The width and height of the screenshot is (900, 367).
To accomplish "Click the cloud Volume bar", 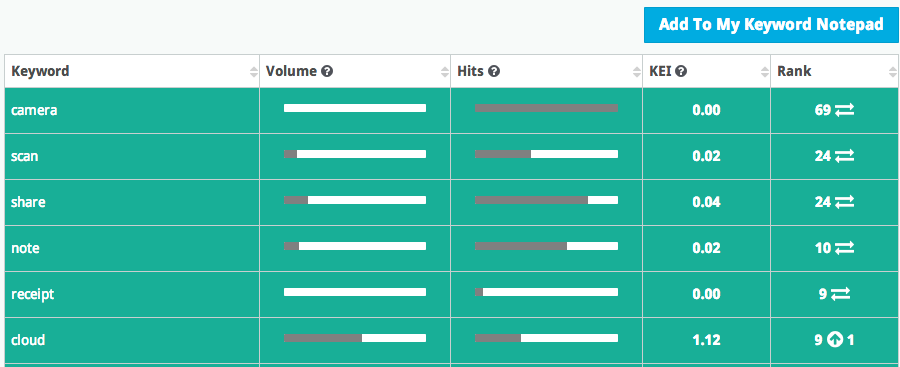I will click(x=355, y=338).
